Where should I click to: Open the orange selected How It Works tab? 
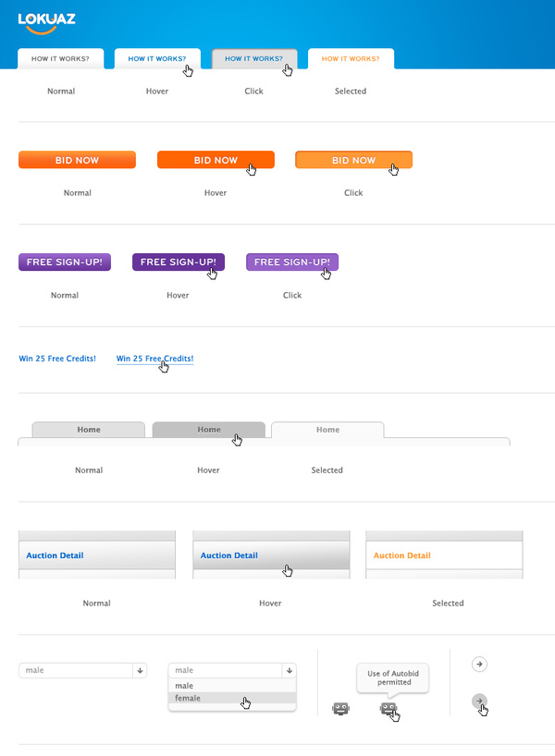tap(351, 59)
